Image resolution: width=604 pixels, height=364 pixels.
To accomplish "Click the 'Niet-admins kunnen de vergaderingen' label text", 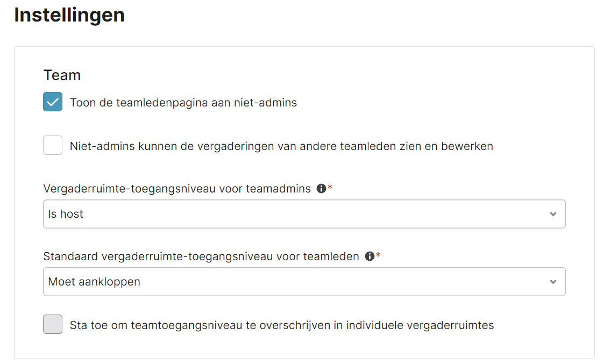I will pos(281,146).
